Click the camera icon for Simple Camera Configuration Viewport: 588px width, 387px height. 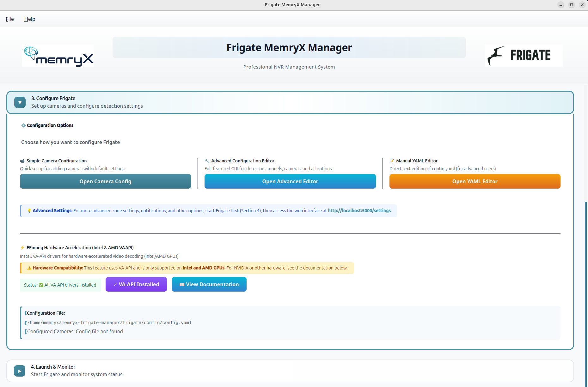pos(22,161)
